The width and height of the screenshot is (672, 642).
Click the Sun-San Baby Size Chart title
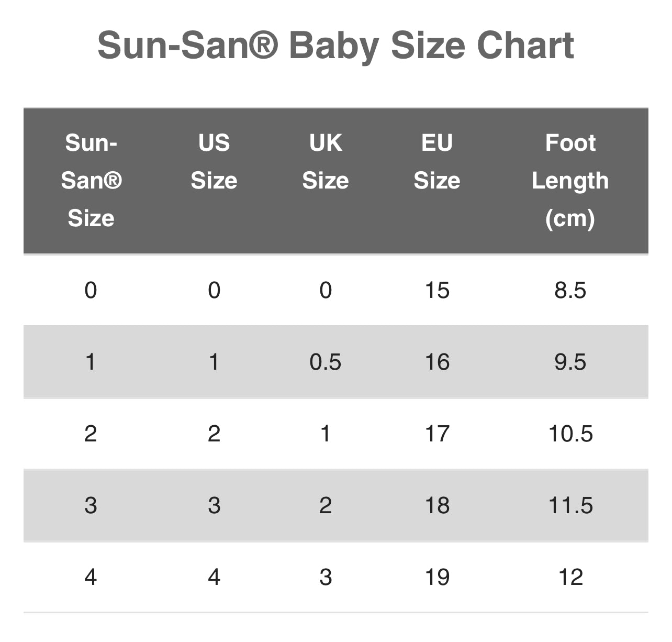point(335,46)
